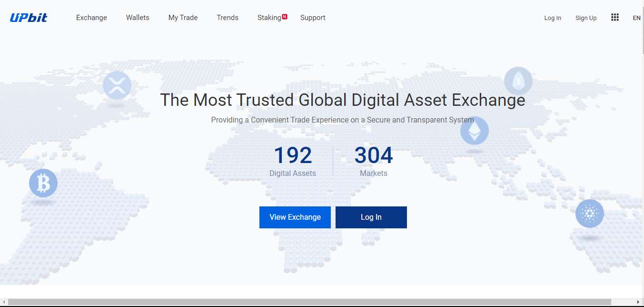644x307 pixels.
Task: Open the Exchange menu
Action: click(91, 18)
